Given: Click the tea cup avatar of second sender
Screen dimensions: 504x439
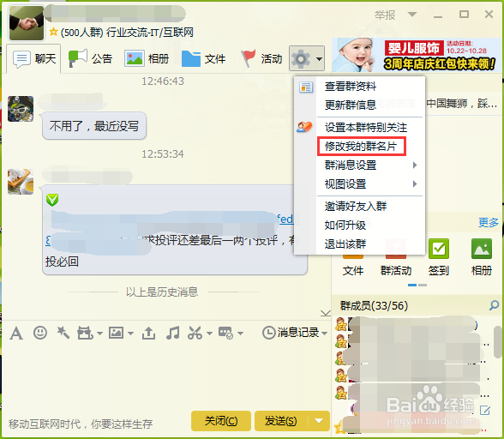Looking at the screenshot, I should coord(21,182).
